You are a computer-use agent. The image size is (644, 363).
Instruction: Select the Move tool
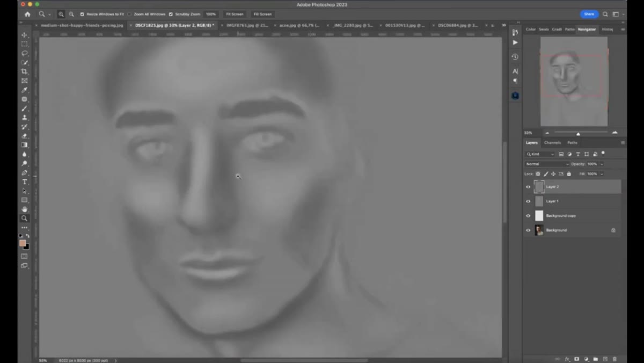(x=24, y=35)
